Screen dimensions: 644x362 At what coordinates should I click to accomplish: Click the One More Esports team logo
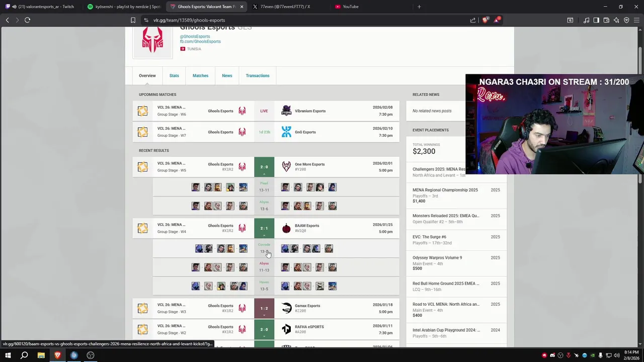point(286,166)
